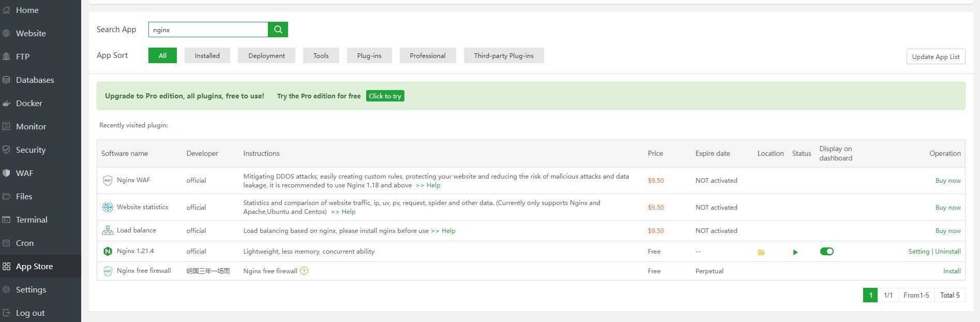The width and height of the screenshot is (980, 322).
Task: Click the Website statistics software name
Action: click(x=142, y=207)
